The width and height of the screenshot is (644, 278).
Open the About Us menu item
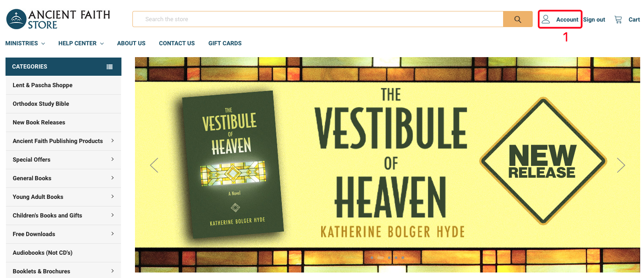(x=131, y=43)
